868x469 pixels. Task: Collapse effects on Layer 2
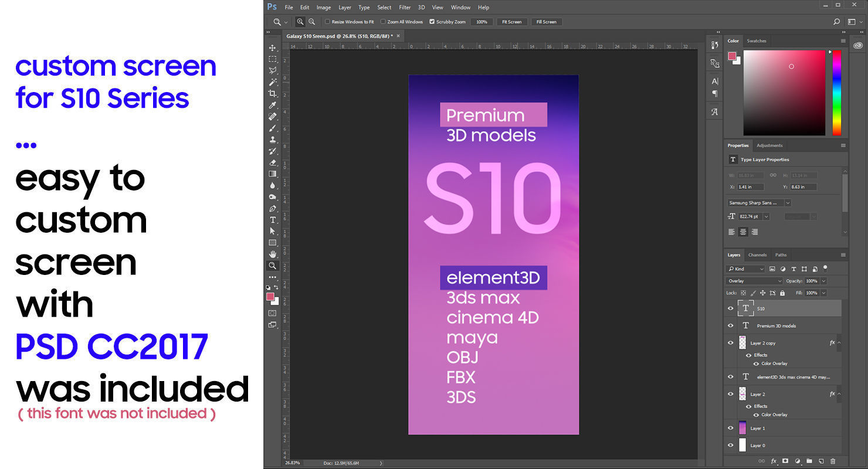click(839, 394)
